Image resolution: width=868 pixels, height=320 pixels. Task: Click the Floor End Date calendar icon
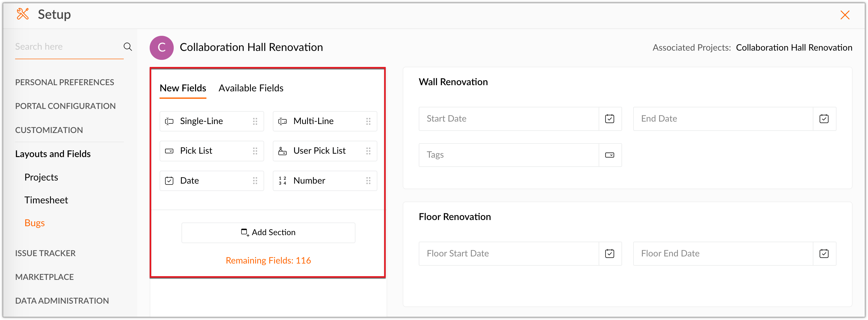tap(824, 254)
